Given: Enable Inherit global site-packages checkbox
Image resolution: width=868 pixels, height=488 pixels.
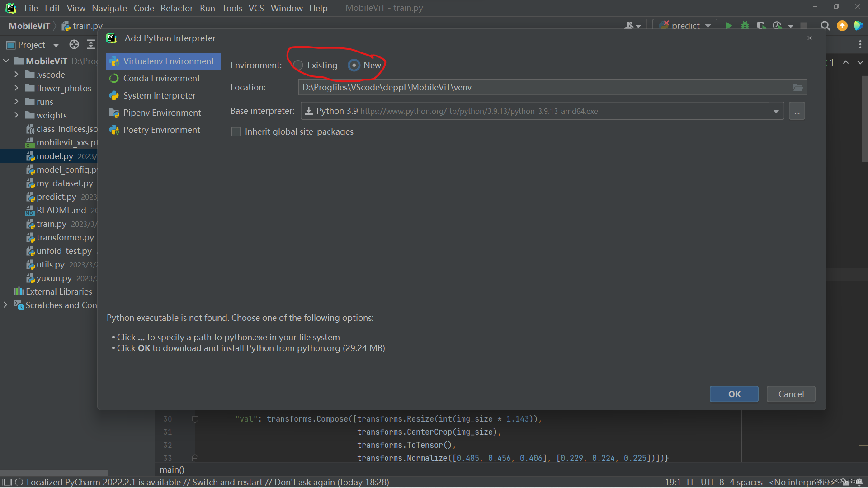Looking at the screenshot, I should 236,131.
